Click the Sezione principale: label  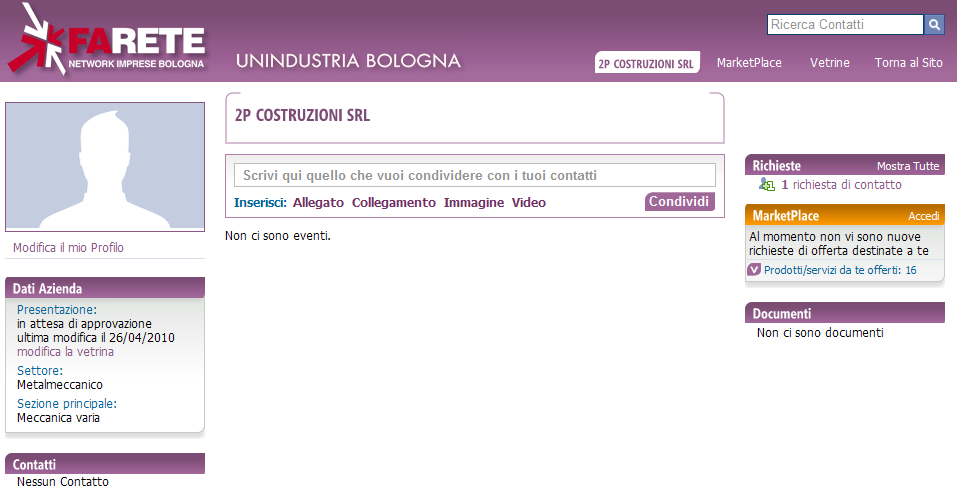(67, 404)
